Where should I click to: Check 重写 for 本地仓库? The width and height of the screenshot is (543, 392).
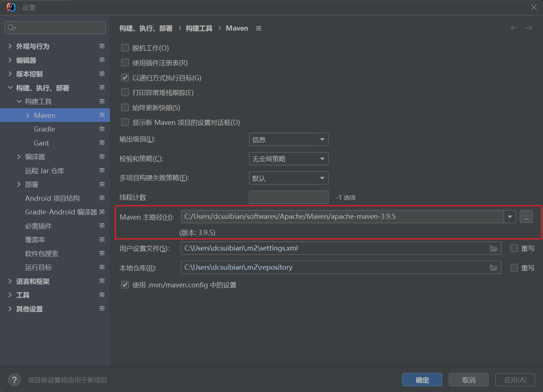(x=514, y=268)
